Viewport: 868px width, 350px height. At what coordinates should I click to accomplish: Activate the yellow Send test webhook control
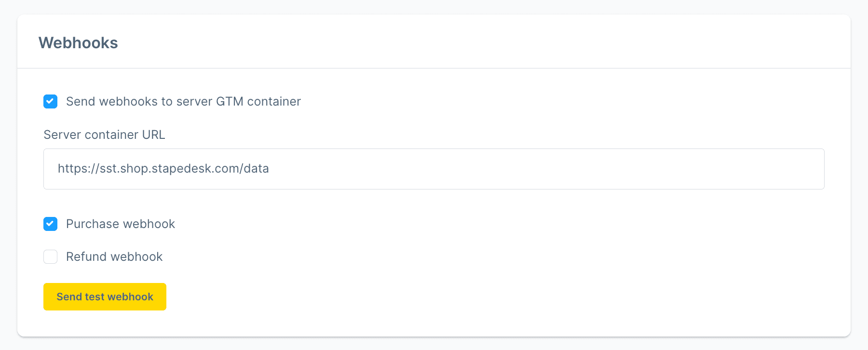[105, 296]
